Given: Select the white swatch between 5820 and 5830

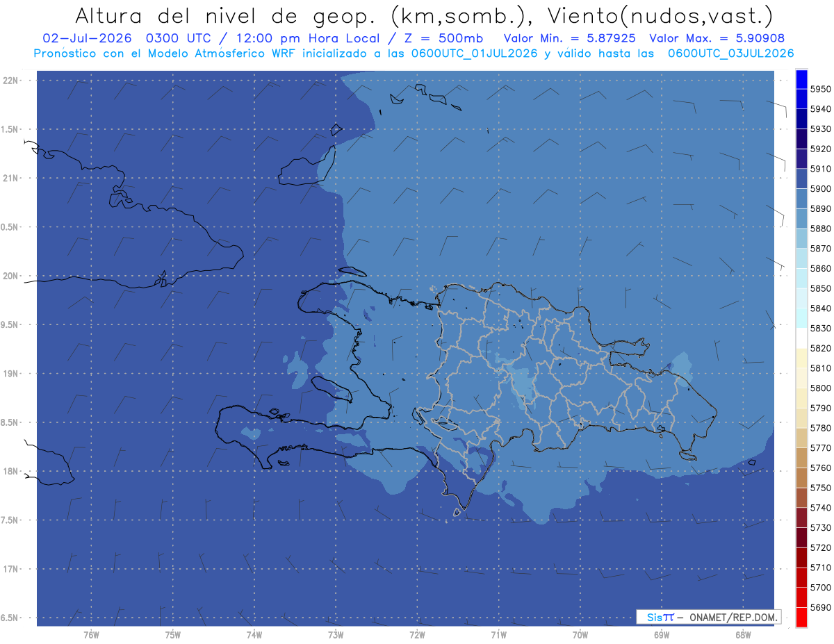Looking at the screenshot, I should pos(801,338).
